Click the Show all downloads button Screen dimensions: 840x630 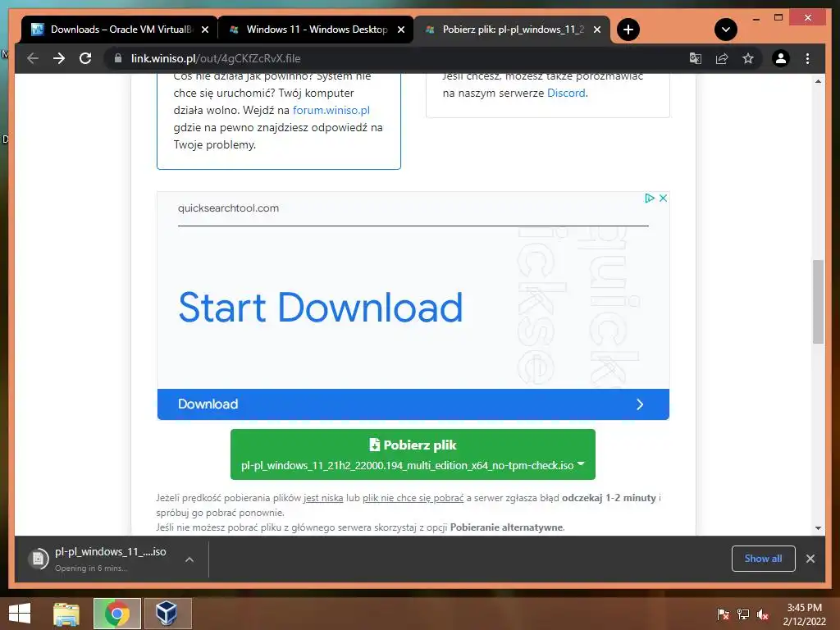pyautogui.click(x=764, y=559)
